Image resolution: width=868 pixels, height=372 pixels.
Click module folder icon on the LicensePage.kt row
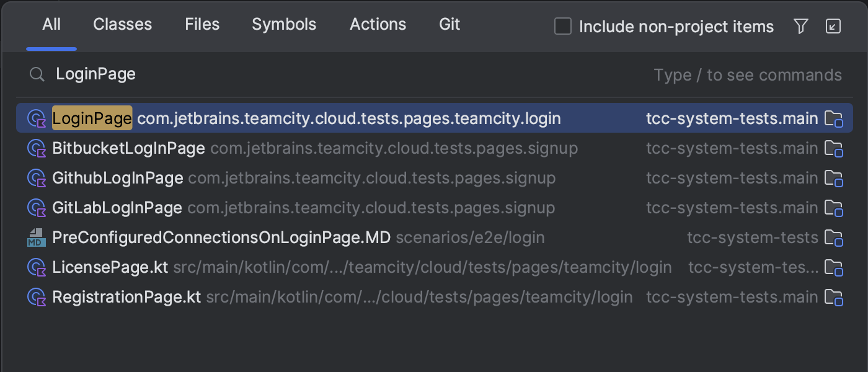click(834, 267)
